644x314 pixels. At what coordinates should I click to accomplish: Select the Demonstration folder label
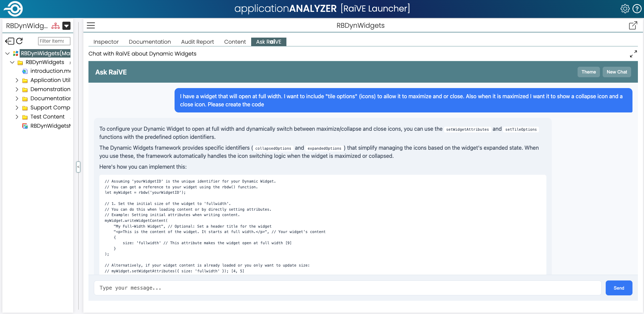click(x=51, y=89)
